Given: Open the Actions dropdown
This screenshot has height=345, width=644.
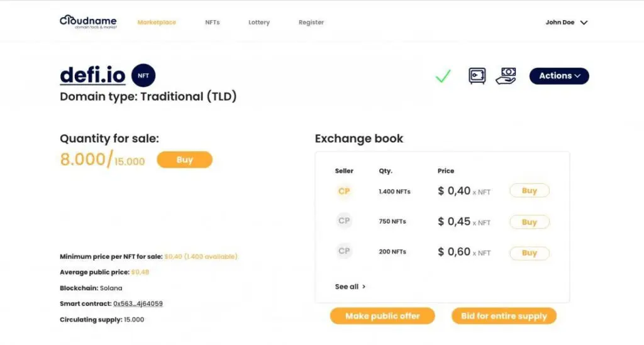Looking at the screenshot, I should [559, 76].
